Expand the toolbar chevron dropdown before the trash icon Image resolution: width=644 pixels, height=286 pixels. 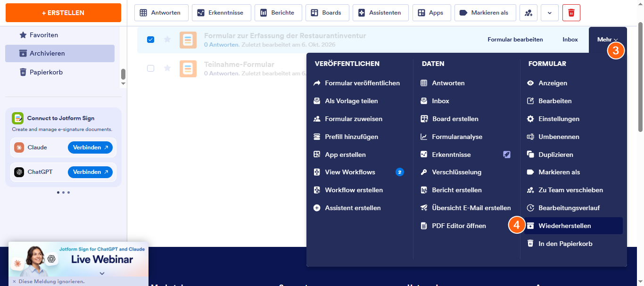coord(550,13)
